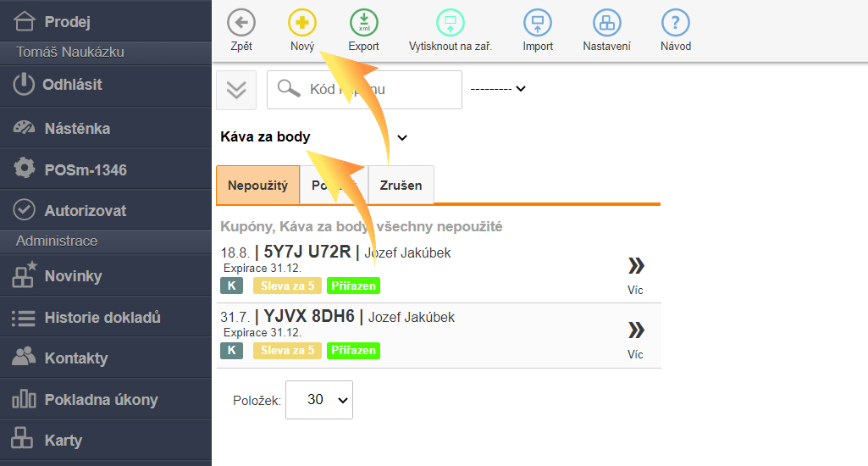Open the Import tool

538,23
